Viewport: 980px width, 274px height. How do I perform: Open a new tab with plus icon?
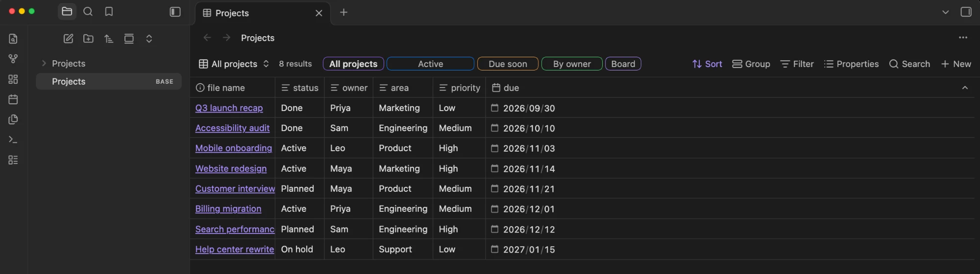(x=344, y=12)
